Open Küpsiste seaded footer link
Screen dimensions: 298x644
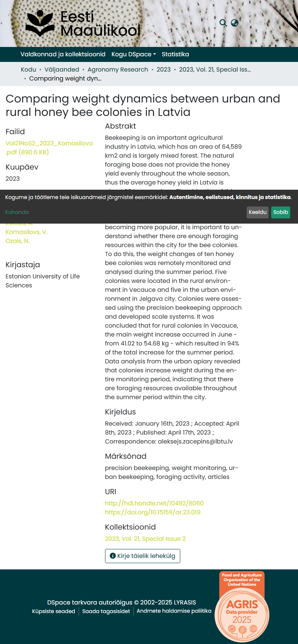(x=54, y=611)
